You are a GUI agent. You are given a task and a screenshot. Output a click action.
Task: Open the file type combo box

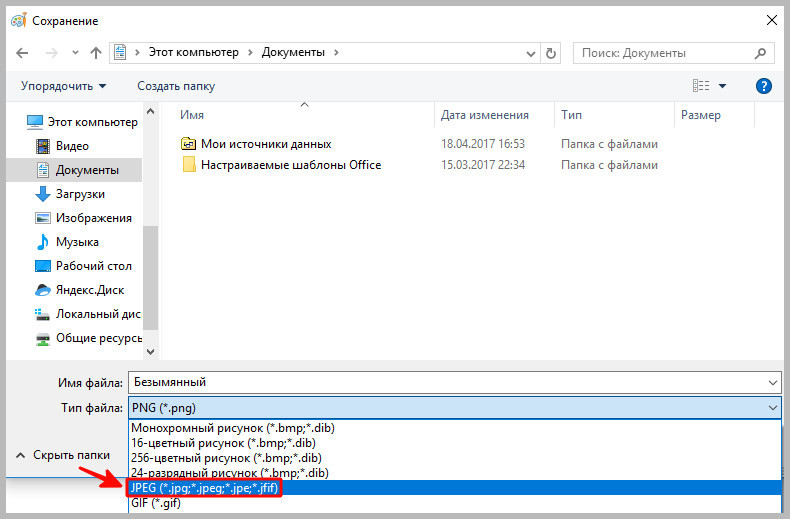coord(454,408)
